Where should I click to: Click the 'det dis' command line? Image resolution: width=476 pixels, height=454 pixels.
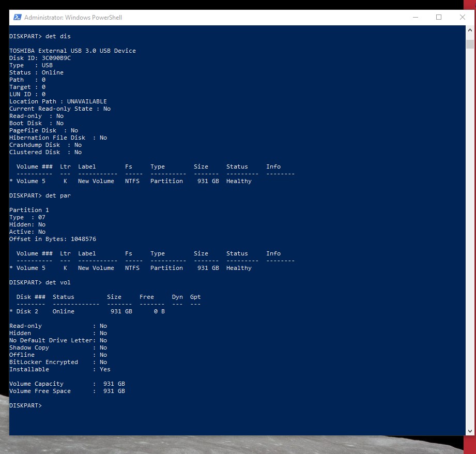40,36
